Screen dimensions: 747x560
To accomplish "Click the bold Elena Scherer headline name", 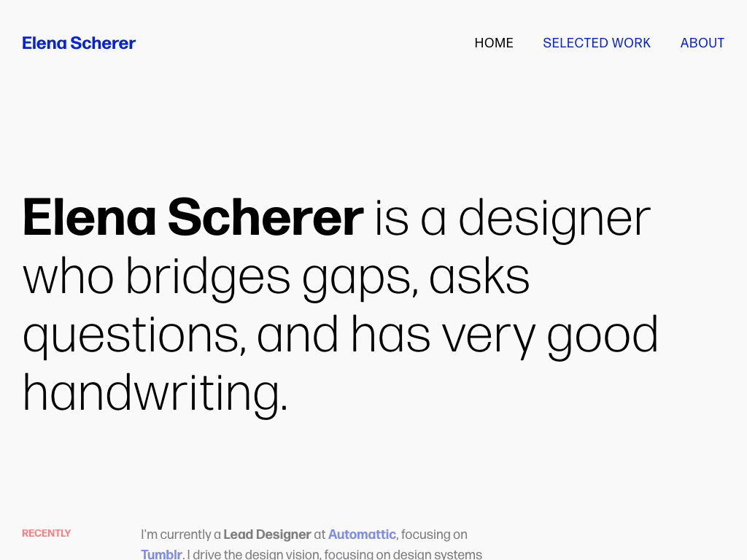I will point(193,217).
